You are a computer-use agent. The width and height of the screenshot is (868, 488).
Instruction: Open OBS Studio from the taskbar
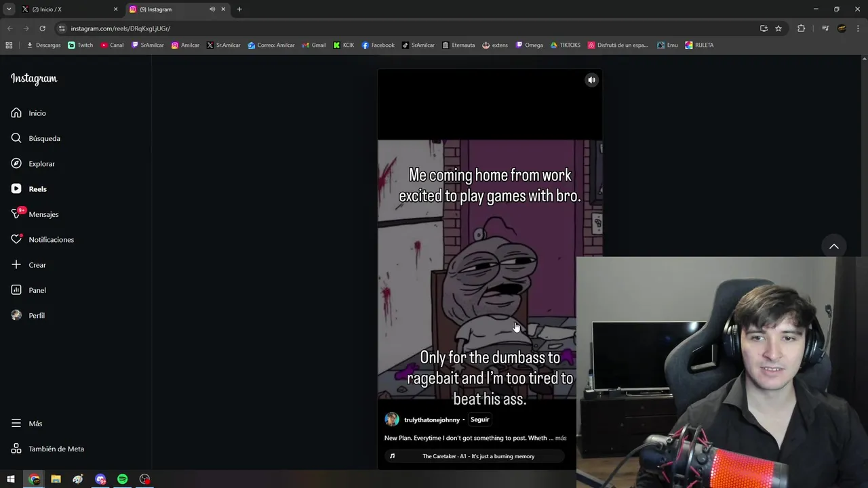point(144,479)
